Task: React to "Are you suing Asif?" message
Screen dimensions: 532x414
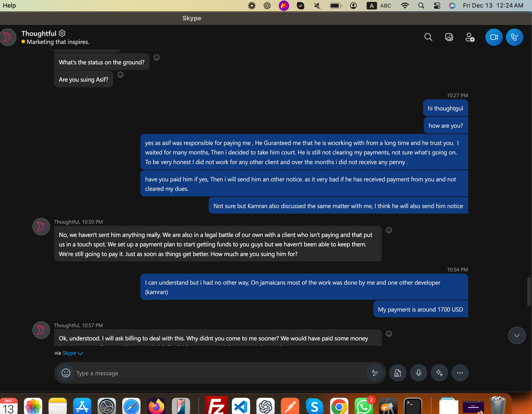Action: [x=120, y=75]
